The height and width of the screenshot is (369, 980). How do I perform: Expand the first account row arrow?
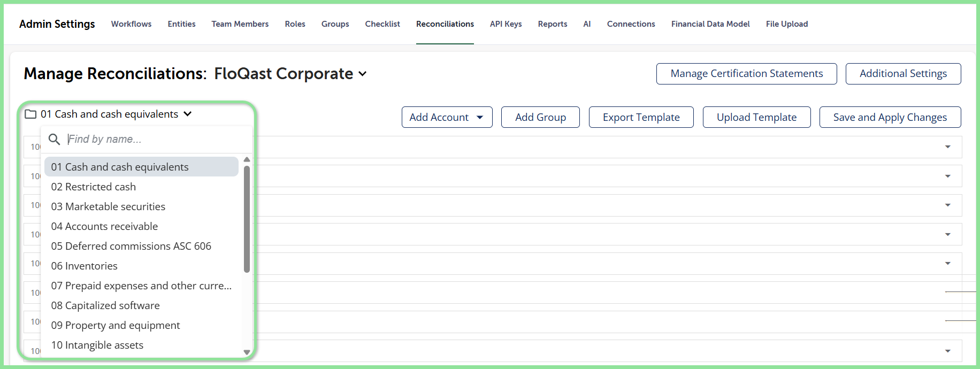tap(948, 147)
